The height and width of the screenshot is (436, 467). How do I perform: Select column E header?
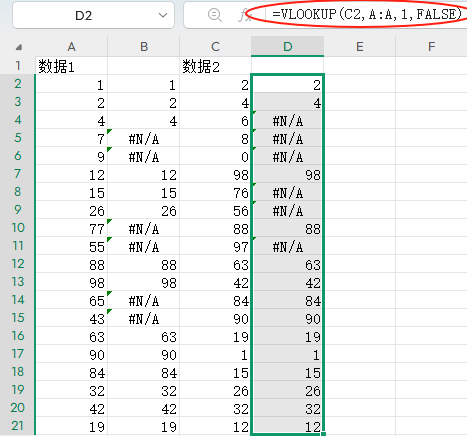click(359, 47)
